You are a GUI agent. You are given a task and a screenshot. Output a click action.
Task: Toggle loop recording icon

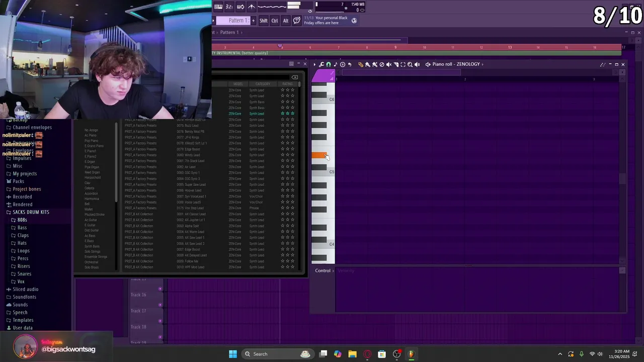(240, 7)
